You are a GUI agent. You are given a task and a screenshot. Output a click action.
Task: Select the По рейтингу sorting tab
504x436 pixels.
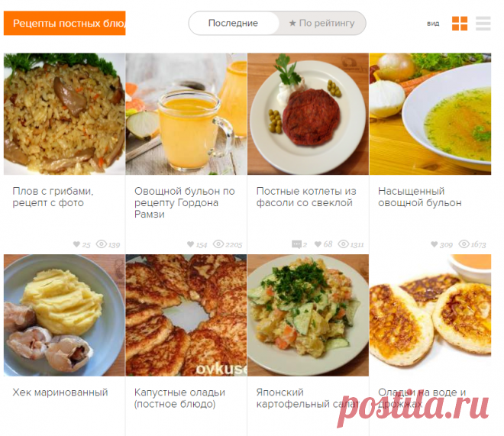(321, 23)
